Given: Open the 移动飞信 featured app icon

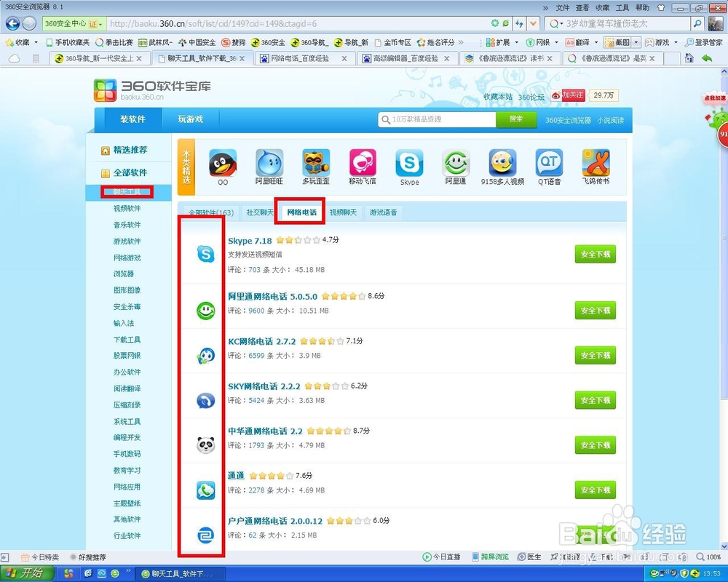Looking at the screenshot, I should [x=363, y=163].
